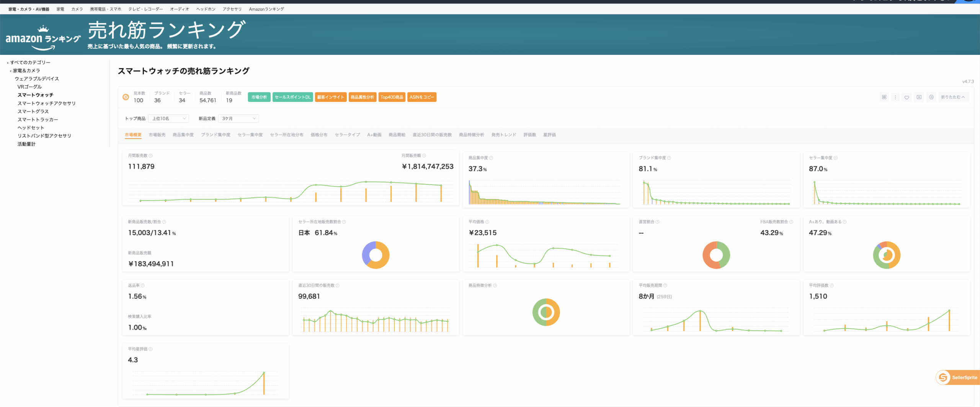Viewport: 980px width, 407px height.
Task: Click info icon beside 商品集中度 card title
Action: pos(491,158)
